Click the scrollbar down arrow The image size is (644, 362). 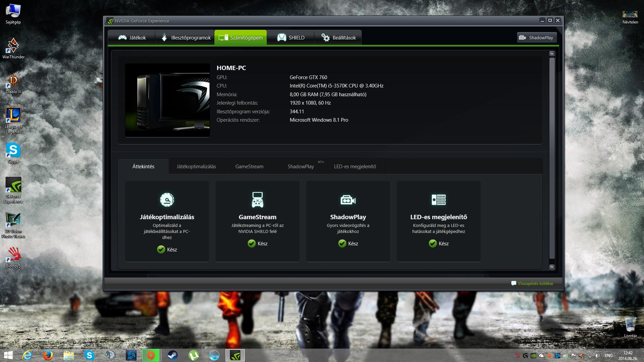(552, 267)
